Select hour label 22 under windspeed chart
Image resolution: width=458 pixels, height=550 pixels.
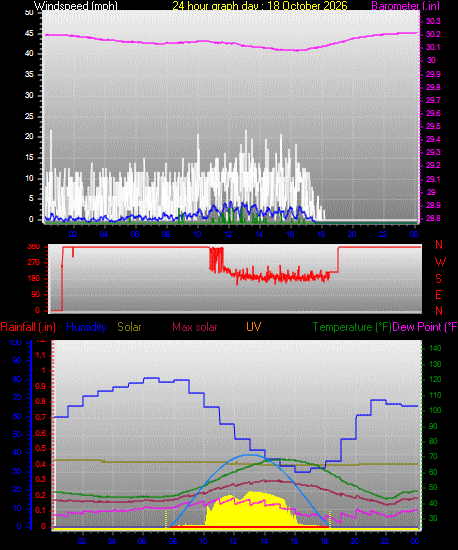(383, 234)
